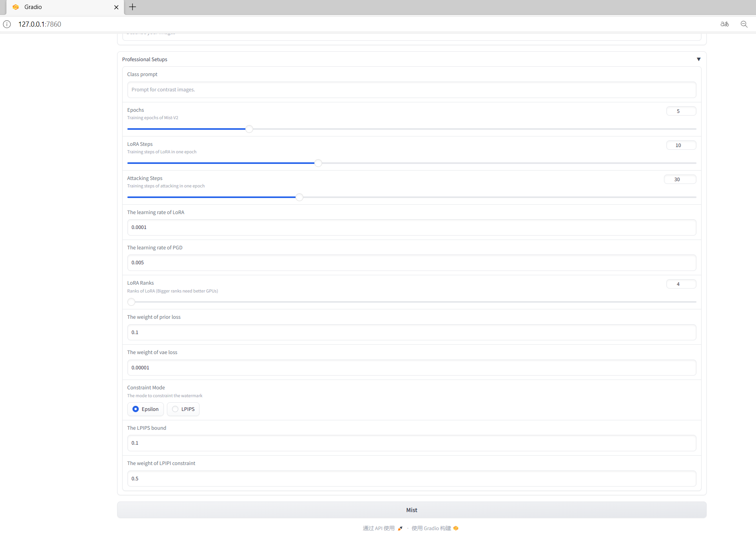The image size is (756, 536).
Task: Click the Epochs slider handle
Action: pyautogui.click(x=249, y=129)
